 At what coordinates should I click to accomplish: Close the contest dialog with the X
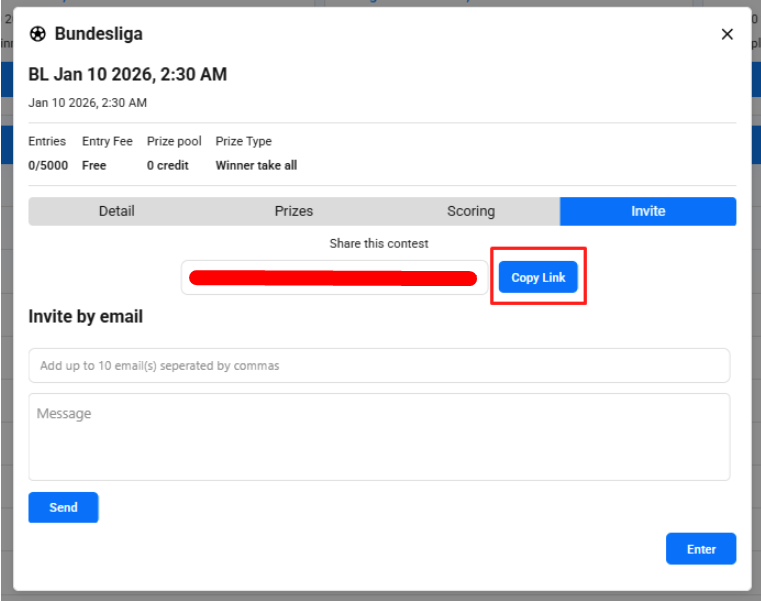pyautogui.click(x=727, y=34)
